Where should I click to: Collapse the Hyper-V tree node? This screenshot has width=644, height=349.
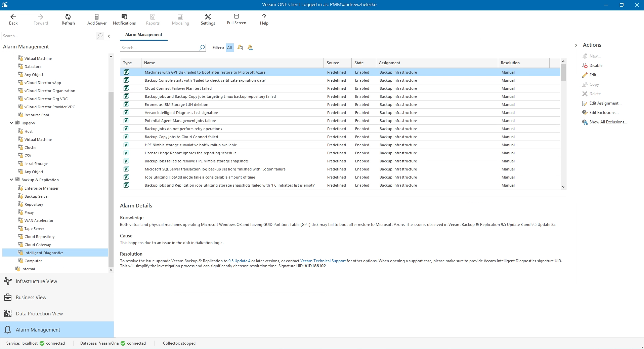pos(11,123)
